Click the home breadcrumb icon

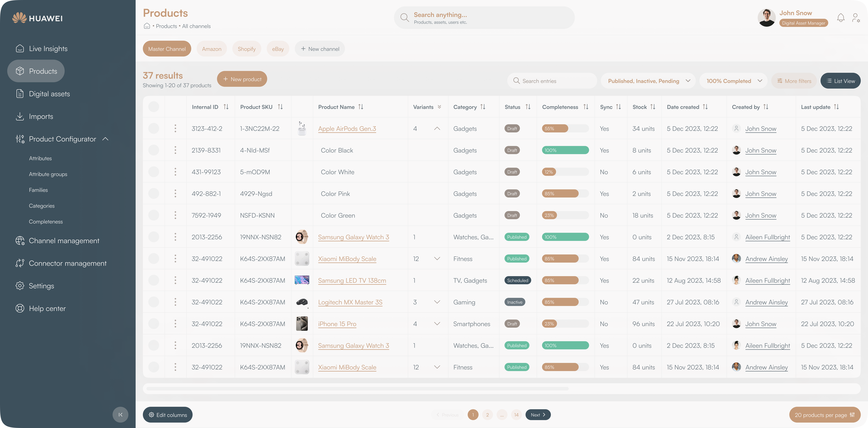coord(147,26)
